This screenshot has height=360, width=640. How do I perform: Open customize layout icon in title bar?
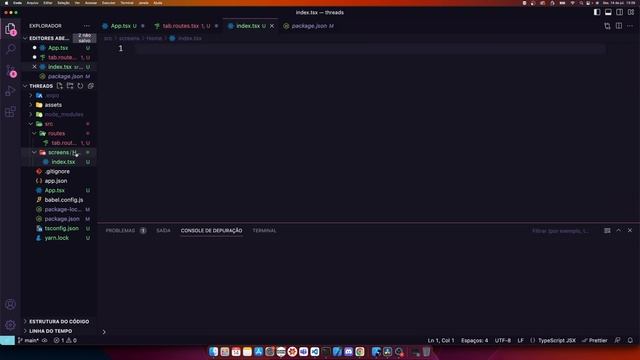[x=631, y=12]
